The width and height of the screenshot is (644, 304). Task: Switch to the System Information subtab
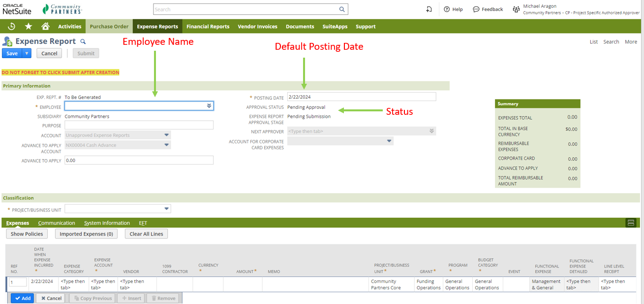click(107, 223)
